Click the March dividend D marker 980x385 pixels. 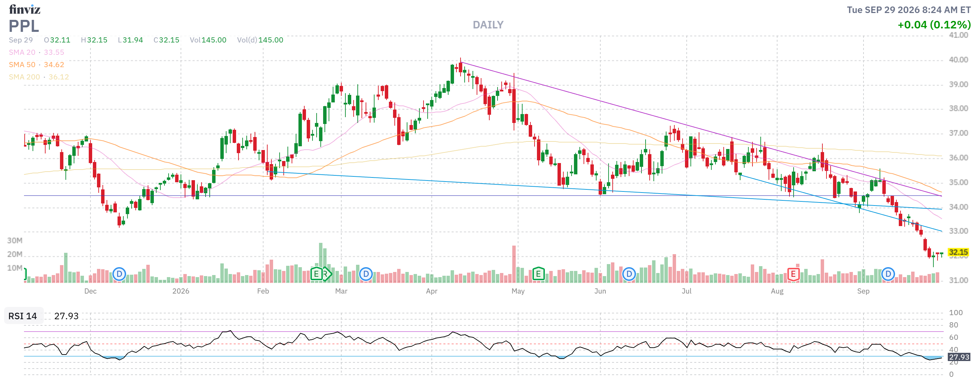coord(366,274)
